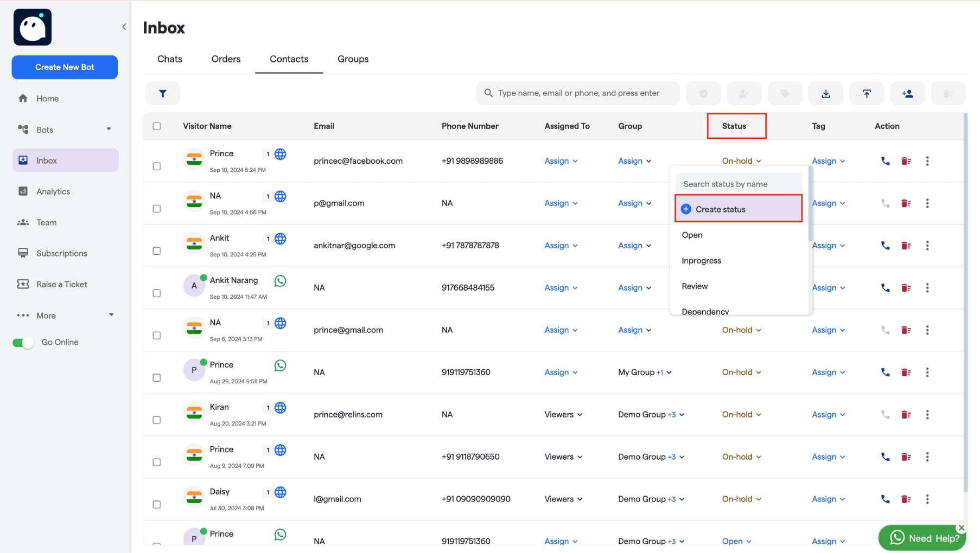Click Inbox in the sidebar

pyautogui.click(x=65, y=160)
